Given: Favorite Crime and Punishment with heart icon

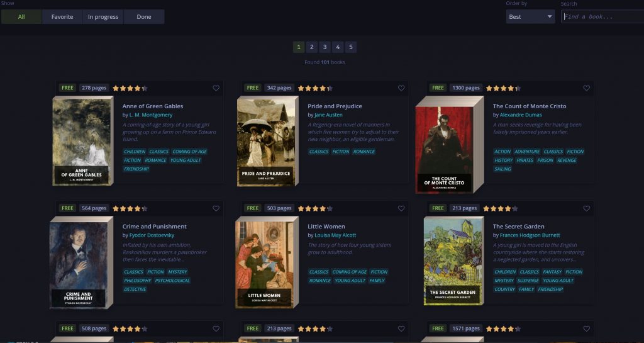Looking at the screenshot, I should 216,208.
